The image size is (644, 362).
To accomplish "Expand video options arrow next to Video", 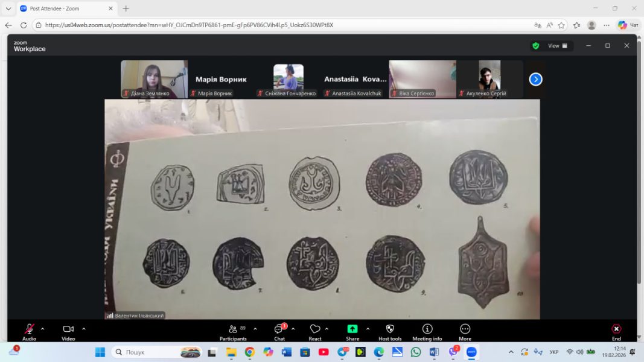I will pyautogui.click(x=84, y=329).
